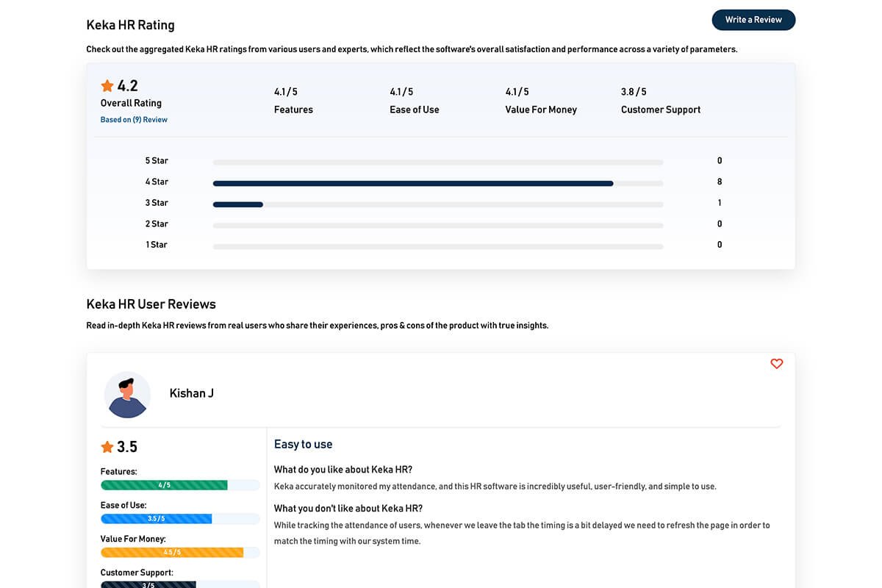Click the count 8 beside 4 Star
Image resolution: width=882 pixels, height=588 pixels.
coord(720,182)
